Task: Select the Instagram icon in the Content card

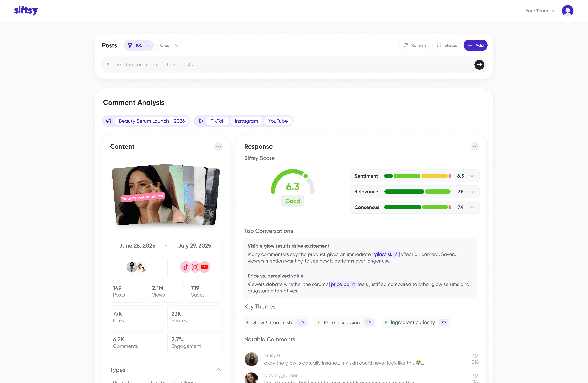Action: point(195,267)
